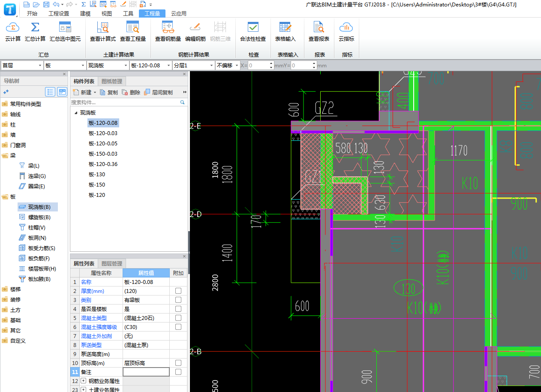
Task: Select 螺旋板(B) spiral slab component
Action: pyautogui.click(x=35, y=217)
